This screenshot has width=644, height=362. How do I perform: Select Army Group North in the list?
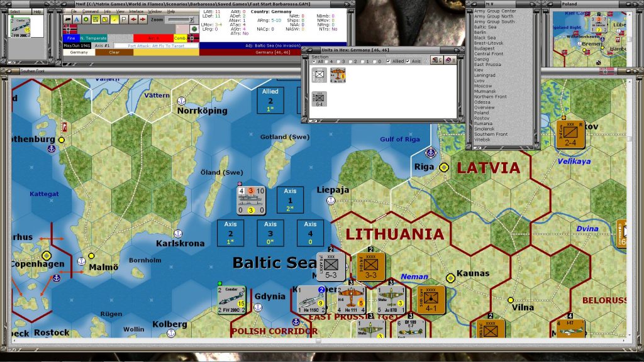coord(494,16)
